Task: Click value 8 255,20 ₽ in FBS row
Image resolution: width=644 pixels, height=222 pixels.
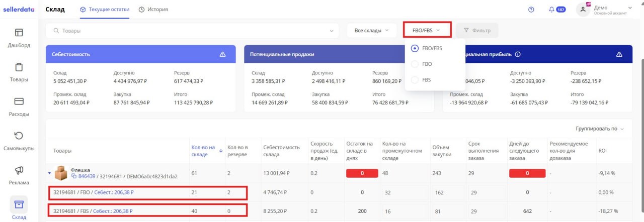Action: coord(276,211)
